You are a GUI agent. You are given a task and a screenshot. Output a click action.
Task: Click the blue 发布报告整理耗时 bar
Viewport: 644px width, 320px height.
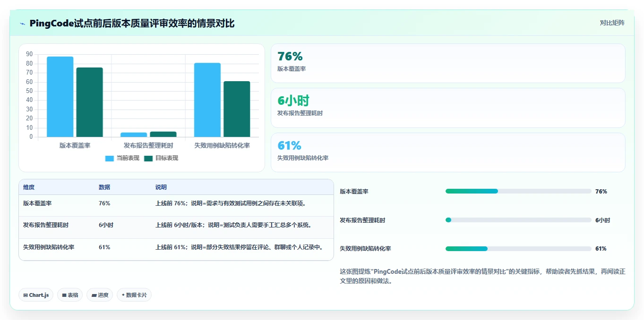click(x=134, y=135)
